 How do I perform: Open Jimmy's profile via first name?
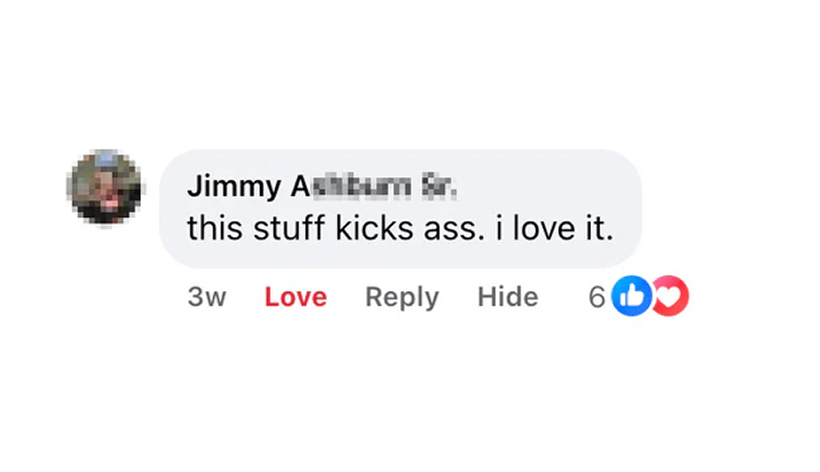pos(234,187)
